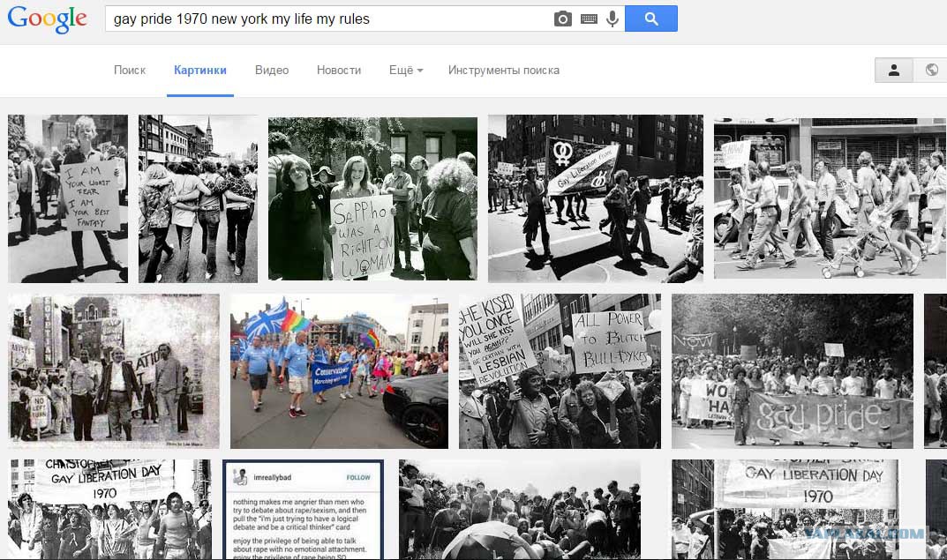The height and width of the screenshot is (560, 947).
Task: Click the blue magnifier search button
Action: coord(651,19)
